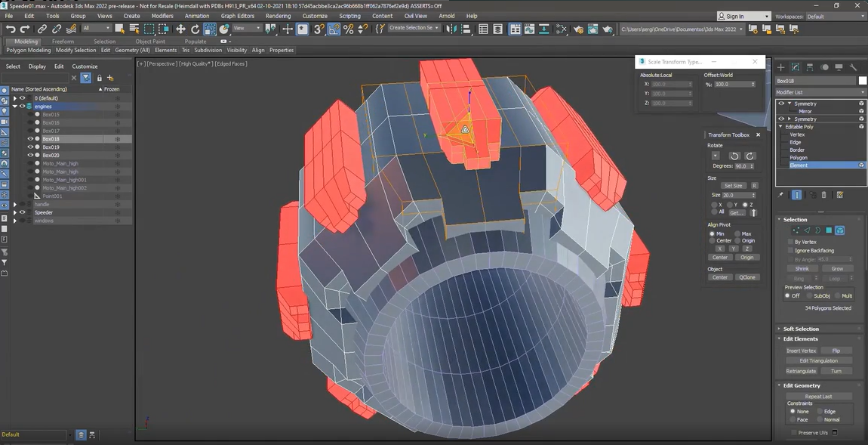The width and height of the screenshot is (868, 445).
Task: Toggle eye of top Symmetry modifier
Action: coord(782,104)
